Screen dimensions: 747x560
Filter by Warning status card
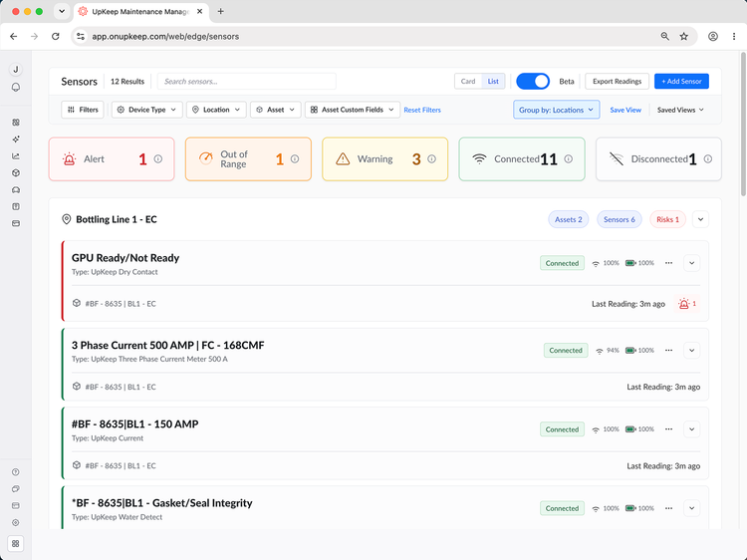click(x=384, y=159)
